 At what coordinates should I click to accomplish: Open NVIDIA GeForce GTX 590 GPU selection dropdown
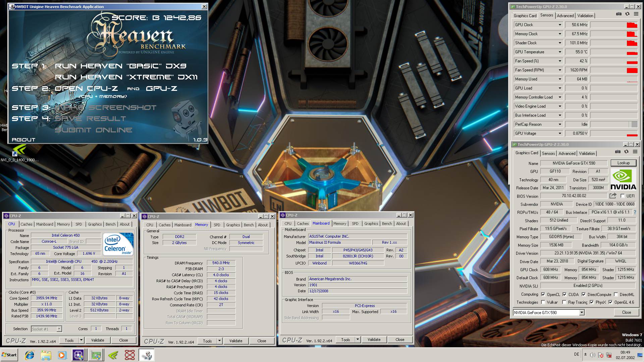point(582,312)
